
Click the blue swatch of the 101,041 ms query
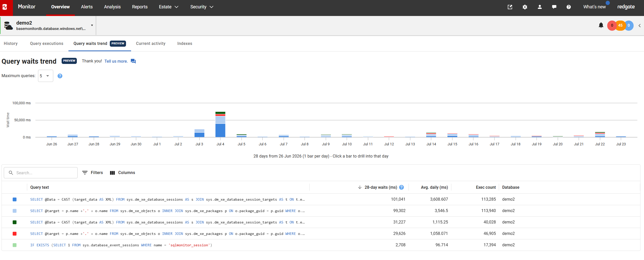click(x=15, y=199)
